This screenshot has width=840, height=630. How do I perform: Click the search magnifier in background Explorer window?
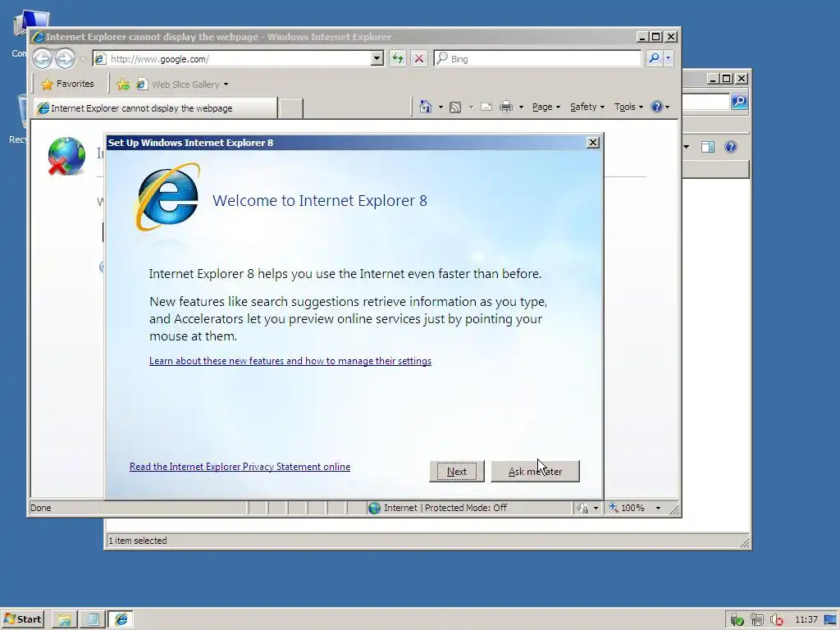[739, 101]
